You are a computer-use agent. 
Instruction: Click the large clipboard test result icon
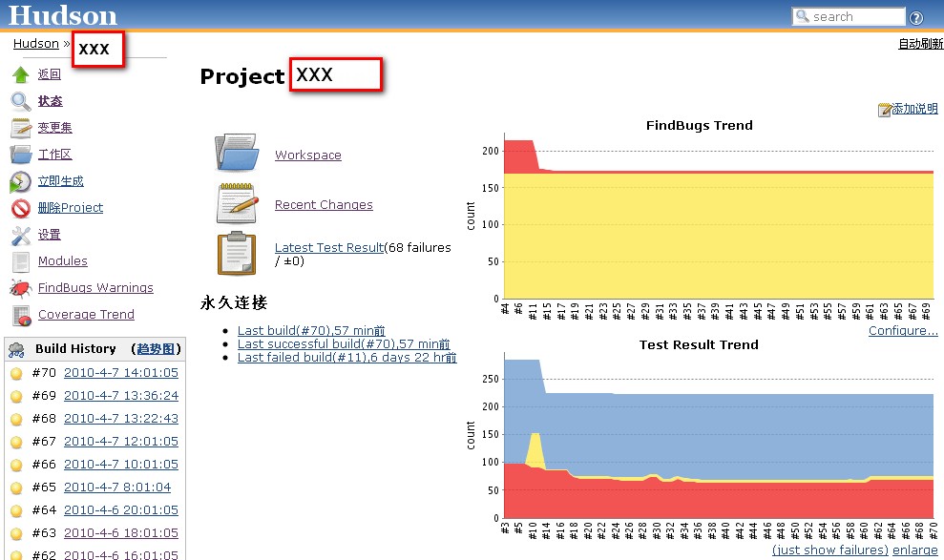pyautogui.click(x=237, y=253)
